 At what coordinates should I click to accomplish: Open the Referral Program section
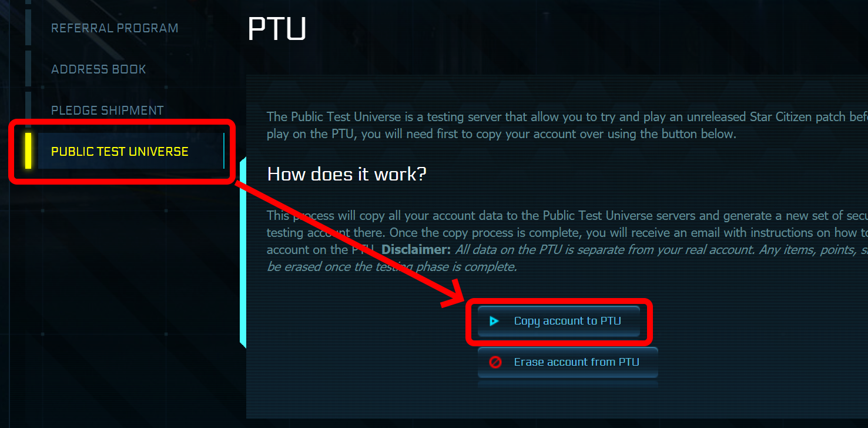(x=115, y=28)
